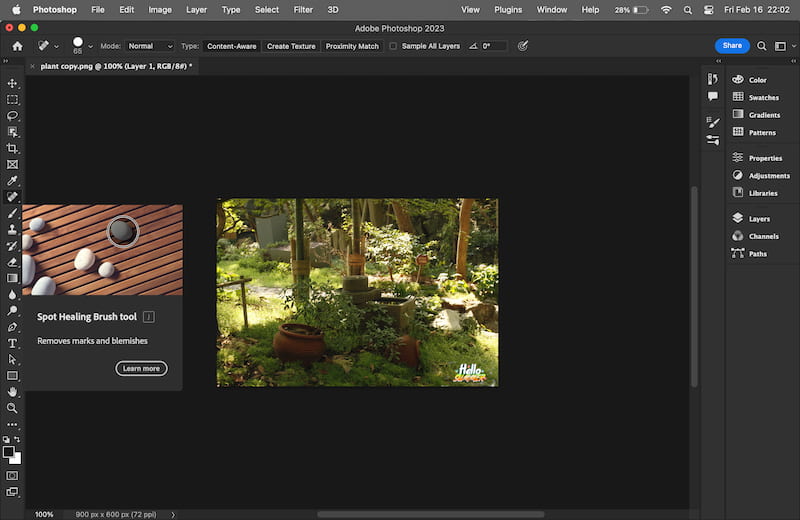Select the Spot Healing Brush tool
Screen dimensions: 800x520
click(x=12, y=197)
